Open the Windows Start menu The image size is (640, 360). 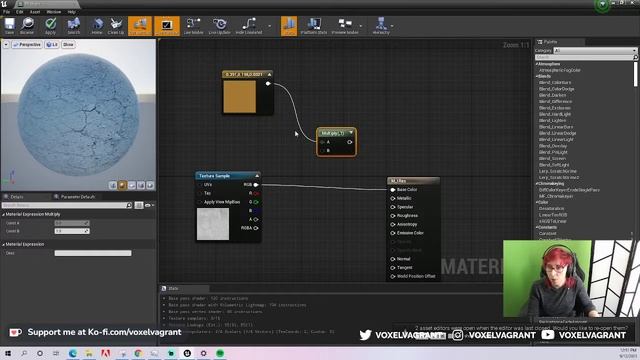click(8, 353)
